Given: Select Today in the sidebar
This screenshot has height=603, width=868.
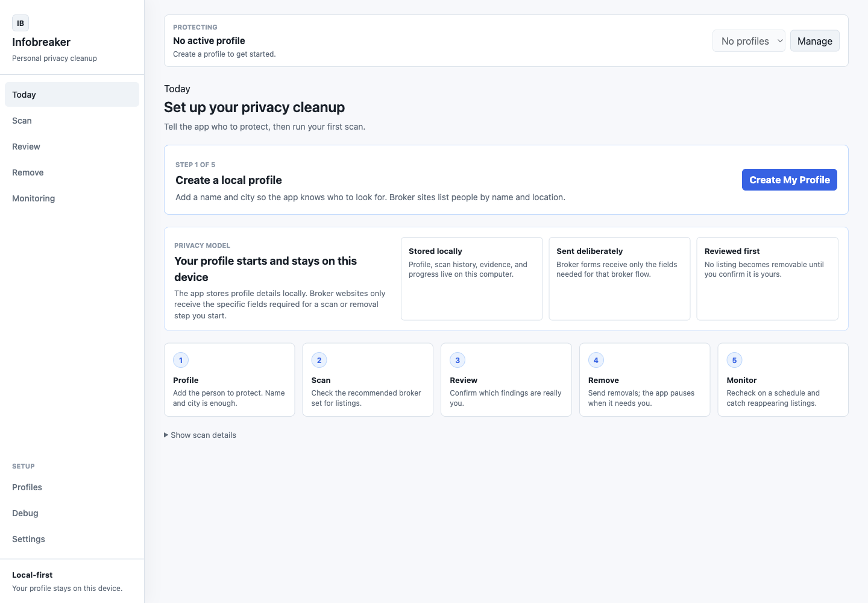Looking at the screenshot, I should [x=72, y=95].
